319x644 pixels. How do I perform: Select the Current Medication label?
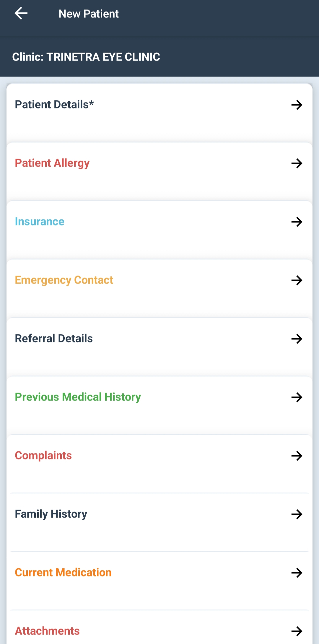click(63, 573)
